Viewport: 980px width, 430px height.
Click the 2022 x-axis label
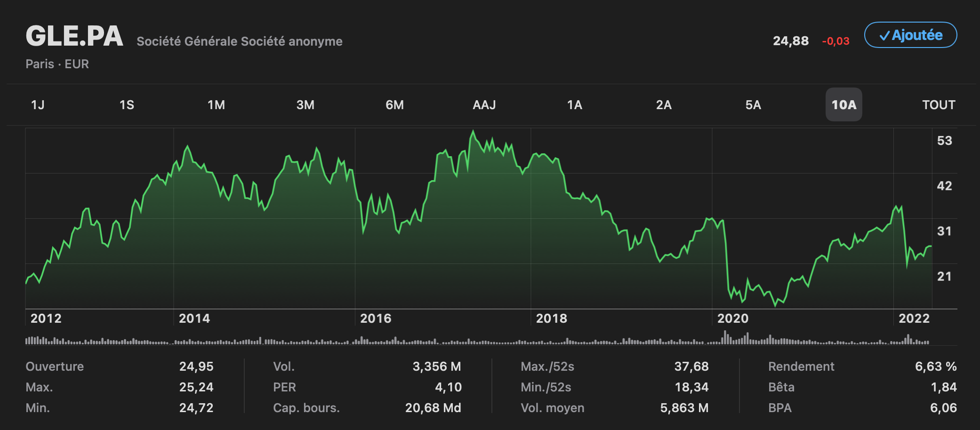(x=914, y=319)
